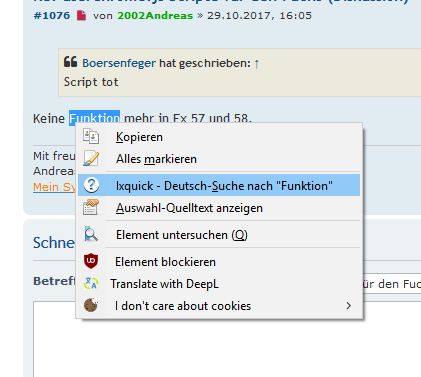This screenshot has width=421, height=377.
Task: Click the DeepL translate icon
Action: click(x=91, y=283)
